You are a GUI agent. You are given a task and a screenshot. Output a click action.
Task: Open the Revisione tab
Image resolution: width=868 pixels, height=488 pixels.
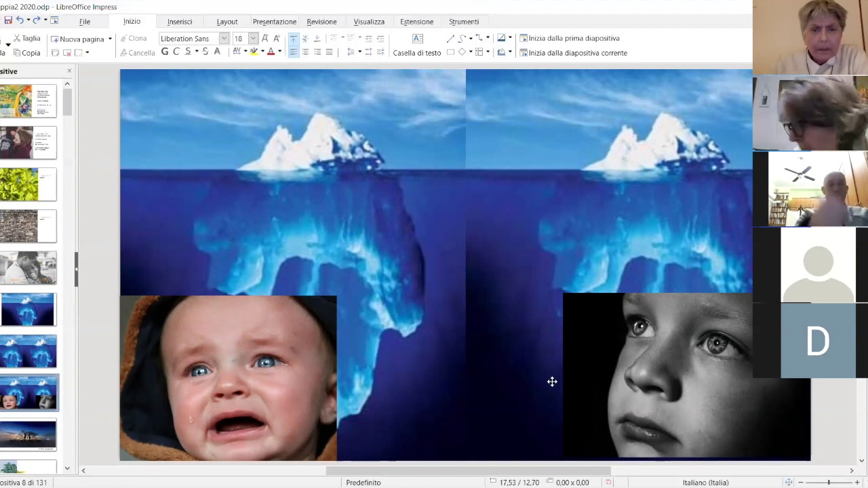[x=321, y=22]
